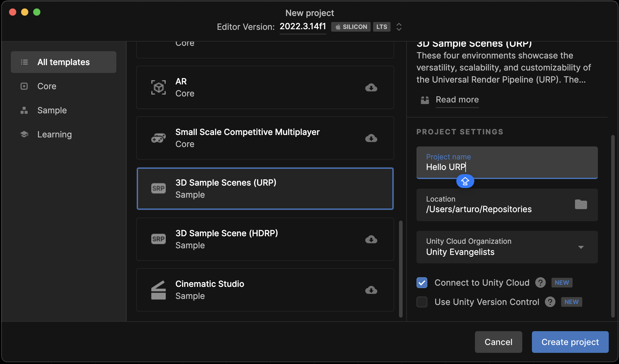This screenshot has height=364, width=619.
Task: Click help icon next to Connect to Unity Cloud
Action: tap(540, 283)
